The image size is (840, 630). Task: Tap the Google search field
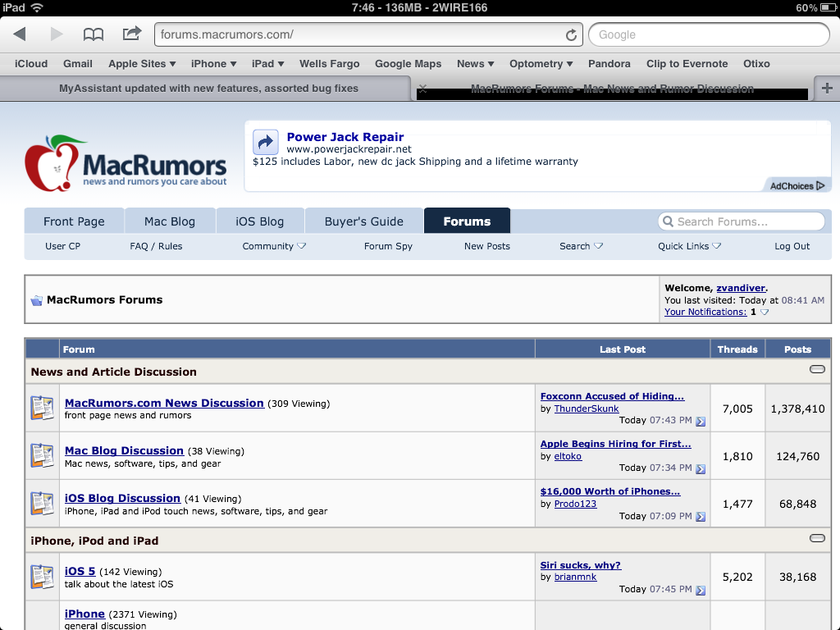[709, 34]
